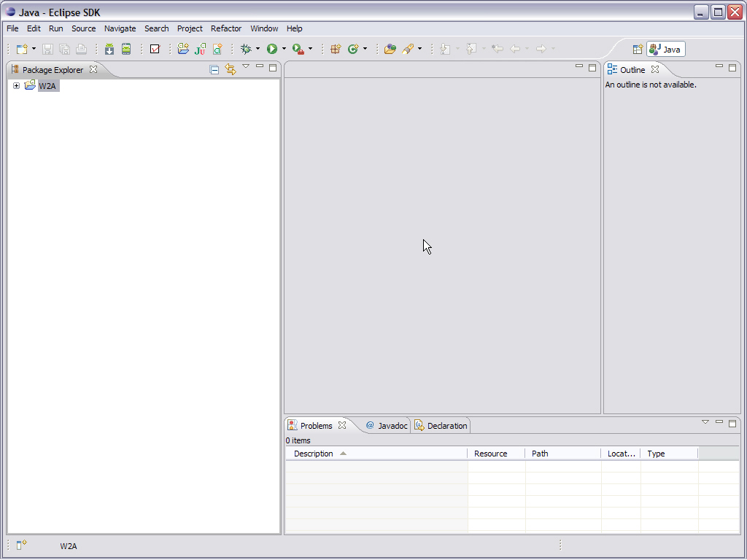Expand the W2A project tree node
This screenshot has width=747, height=560.
(16, 86)
